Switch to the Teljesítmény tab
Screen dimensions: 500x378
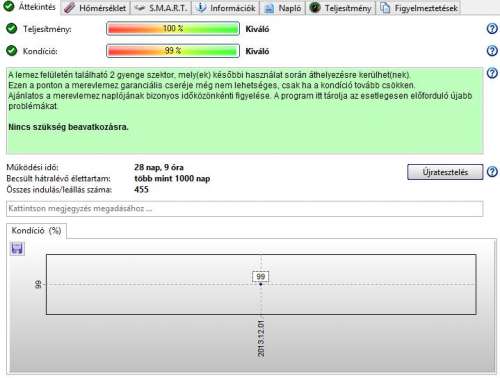(x=340, y=8)
